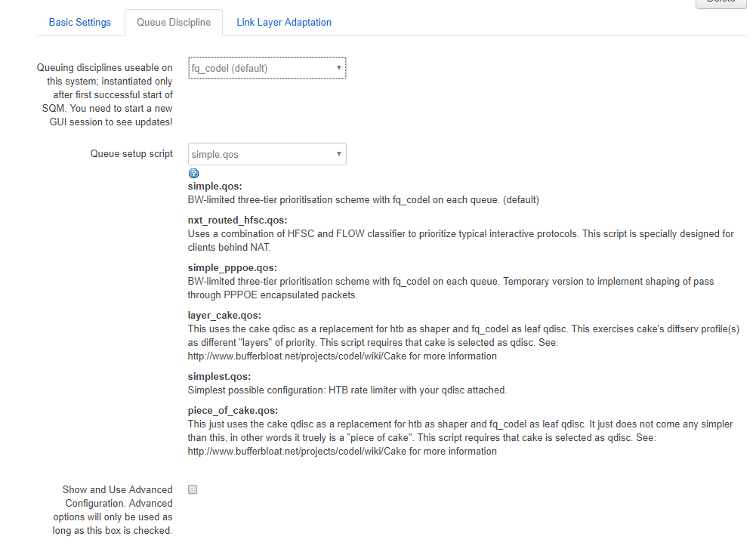
Task: Click the piece_of_cake.qos: heading
Action: tap(233, 411)
